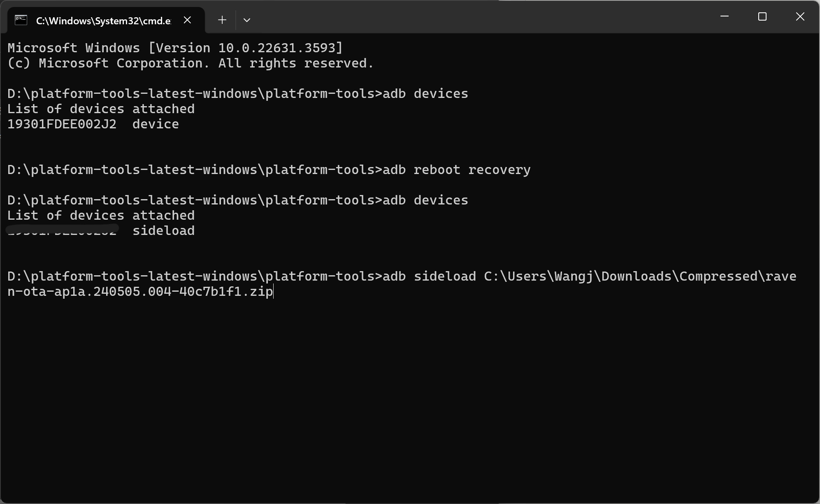Open a new terminal tab with plus
The image size is (820, 504).
pos(222,20)
